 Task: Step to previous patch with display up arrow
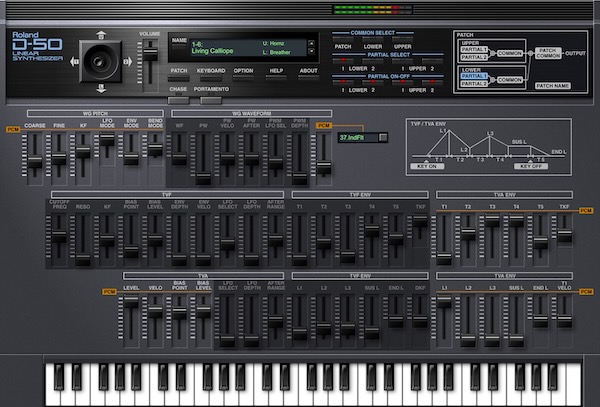(311, 43)
